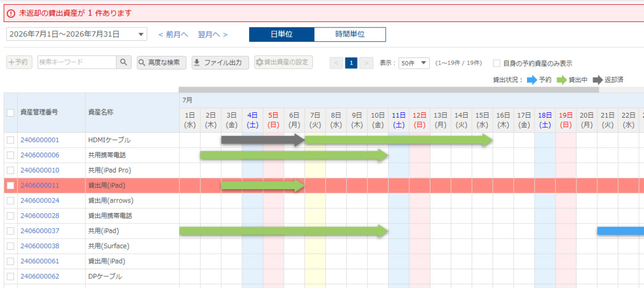The image size is (644, 288).
Task: Click blue reservation bar on 2406000037 row
Action: pyautogui.click(x=620, y=231)
